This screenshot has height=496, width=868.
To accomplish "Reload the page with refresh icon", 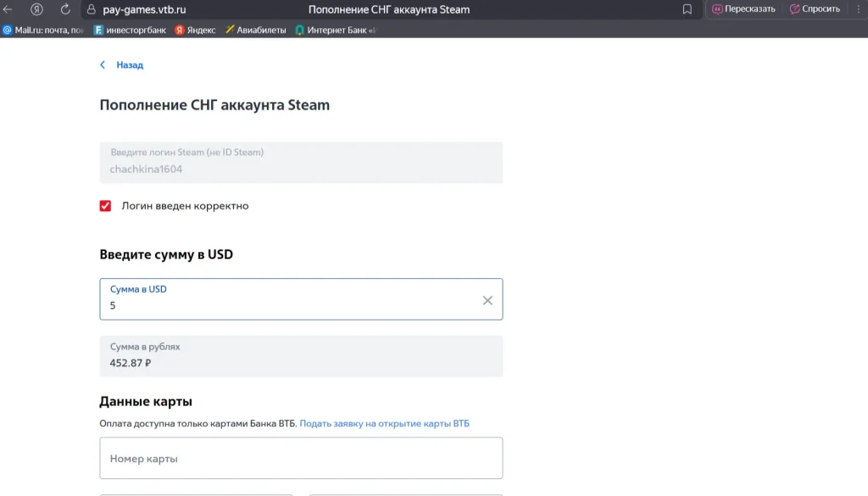I will (65, 9).
